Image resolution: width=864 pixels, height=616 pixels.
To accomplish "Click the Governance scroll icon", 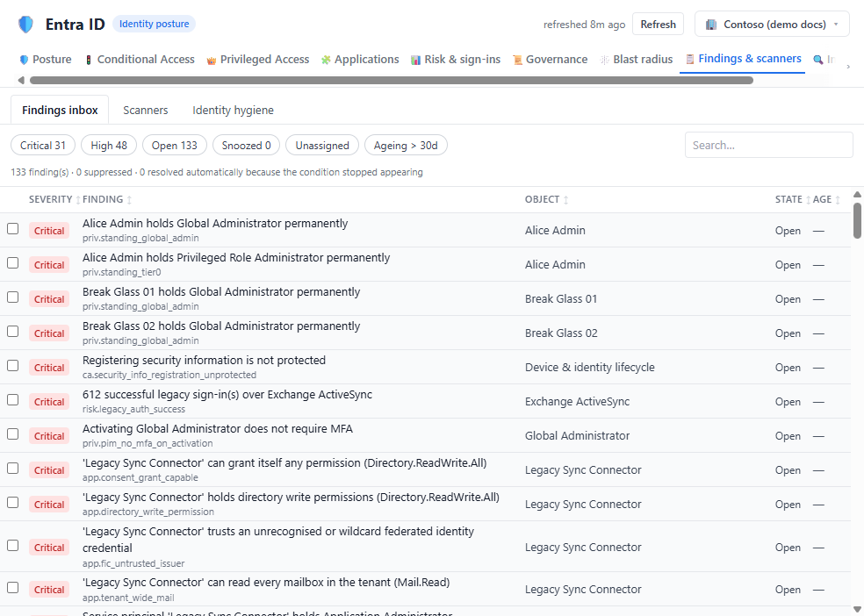I will tap(517, 60).
